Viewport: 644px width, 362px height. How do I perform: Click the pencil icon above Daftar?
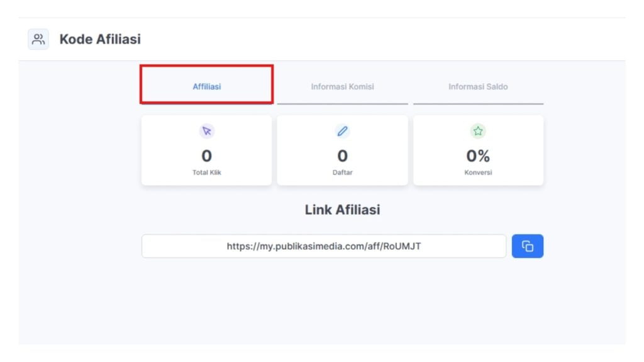[x=342, y=131]
